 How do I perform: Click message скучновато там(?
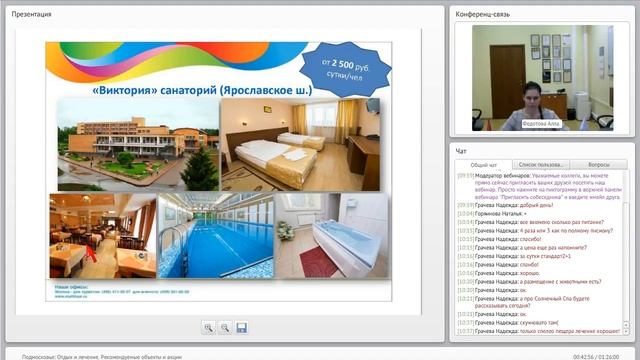tap(508, 323)
